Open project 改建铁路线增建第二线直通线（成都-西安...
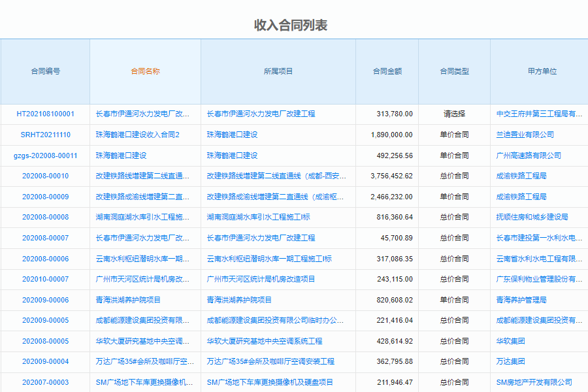The image size is (588, 392). click(277, 176)
